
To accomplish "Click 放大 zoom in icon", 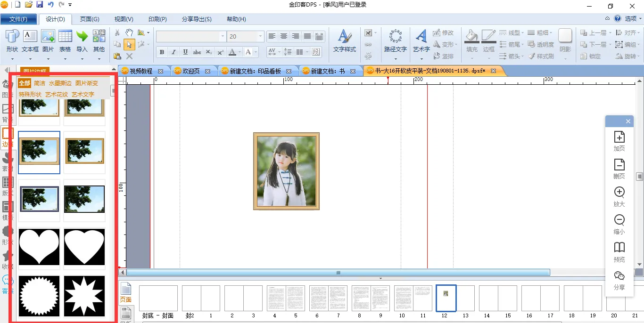I will tap(619, 193).
